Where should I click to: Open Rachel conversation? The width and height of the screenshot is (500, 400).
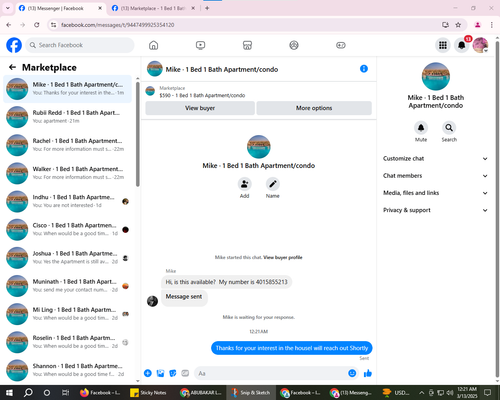coord(67,145)
